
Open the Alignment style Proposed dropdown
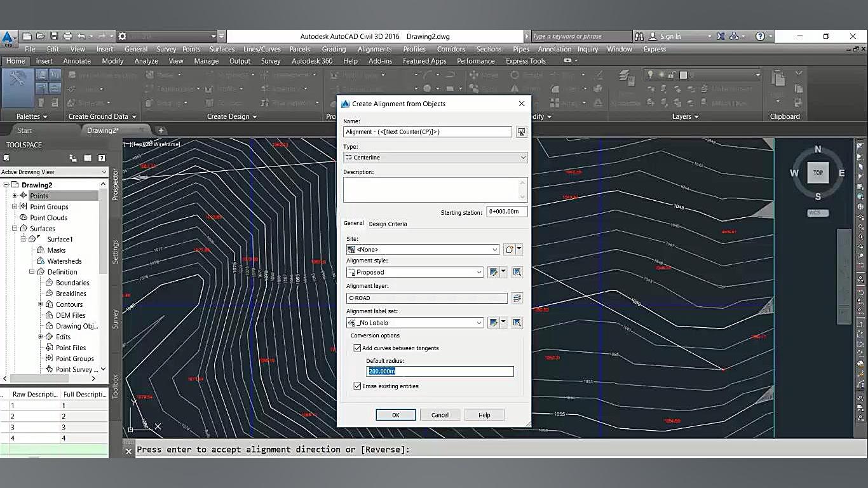tap(415, 272)
